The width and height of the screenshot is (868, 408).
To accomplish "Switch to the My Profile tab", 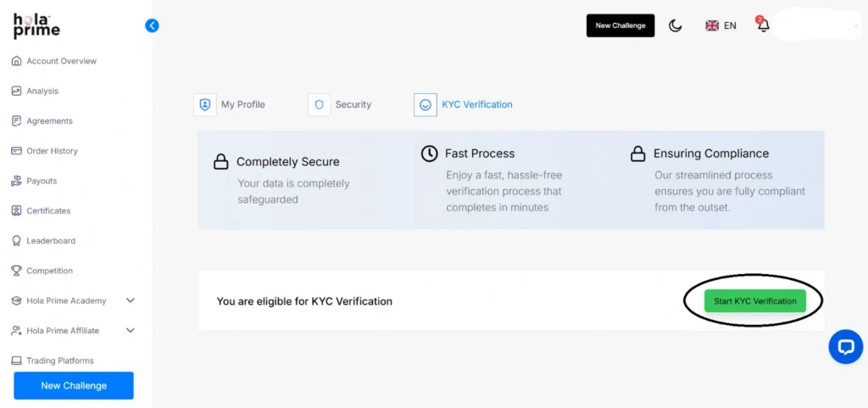I will pos(231,104).
